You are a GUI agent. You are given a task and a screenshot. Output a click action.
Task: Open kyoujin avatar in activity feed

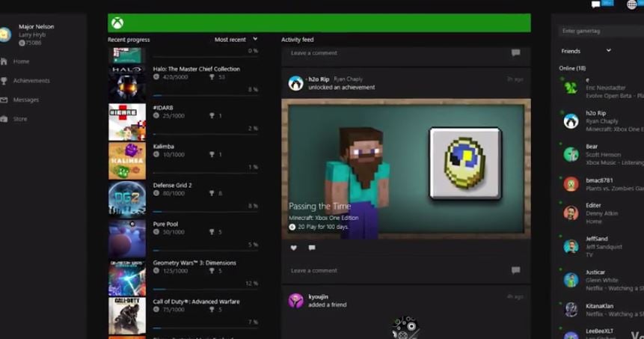[295, 301]
